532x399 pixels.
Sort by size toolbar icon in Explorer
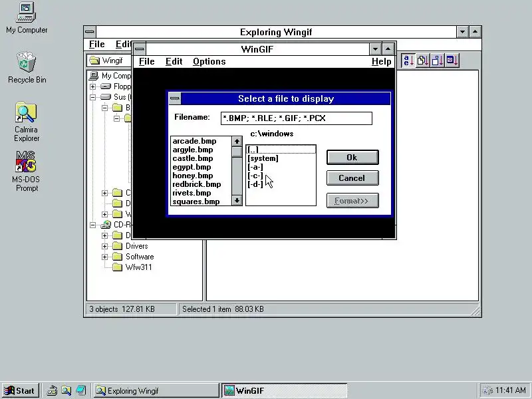pyautogui.click(x=438, y=61)
